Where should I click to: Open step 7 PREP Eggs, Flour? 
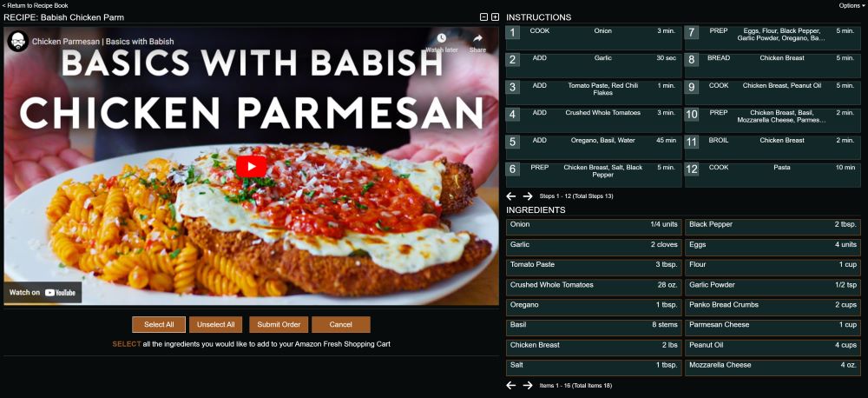coord(773,37)
